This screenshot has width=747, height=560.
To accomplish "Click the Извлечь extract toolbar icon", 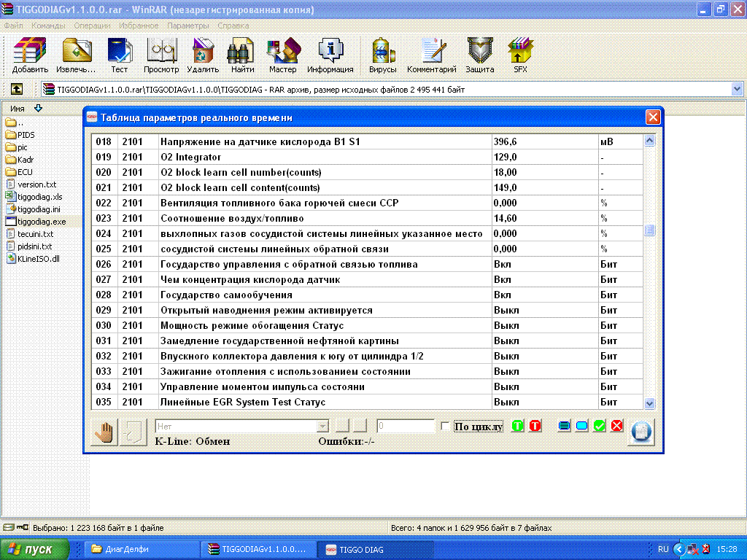I will point(76,55).
